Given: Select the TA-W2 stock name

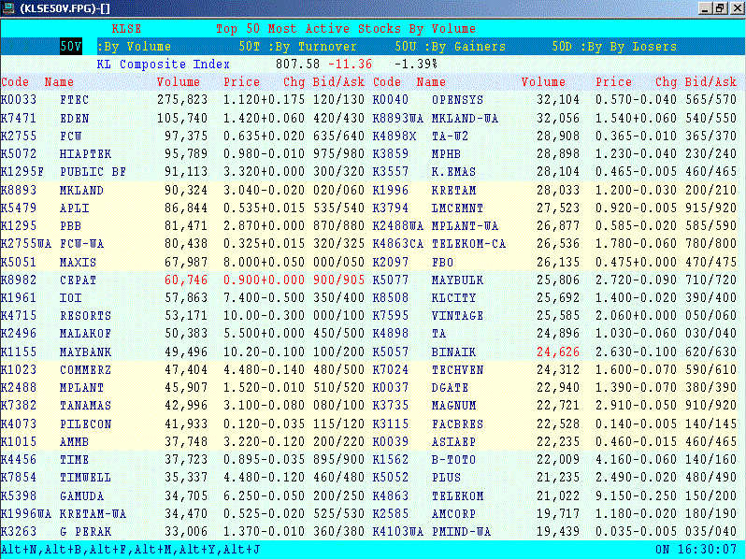Looking at the screenshot, I should point(450,136).
